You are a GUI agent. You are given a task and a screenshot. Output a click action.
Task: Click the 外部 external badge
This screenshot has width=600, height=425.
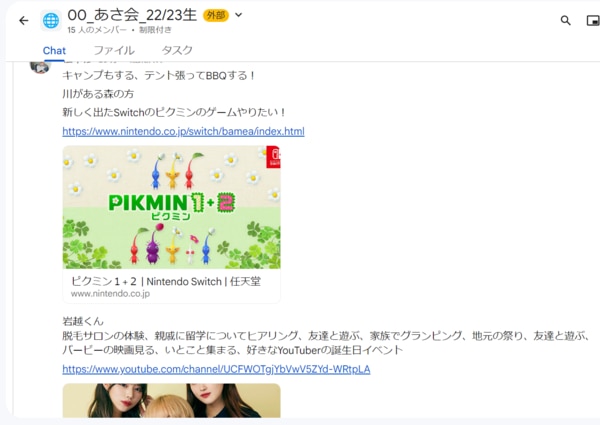click(x=216, y=15)
